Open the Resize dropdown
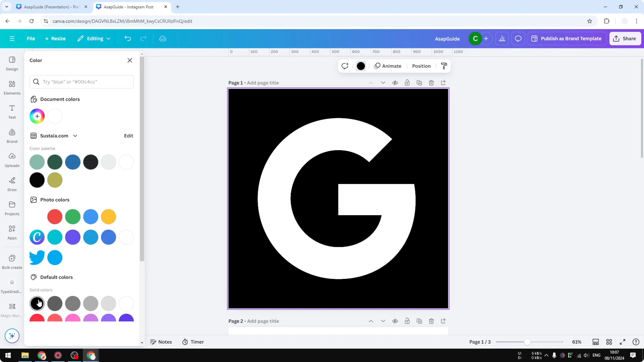The height and width of the screenshot is (362, 644). tap(55, 38)
